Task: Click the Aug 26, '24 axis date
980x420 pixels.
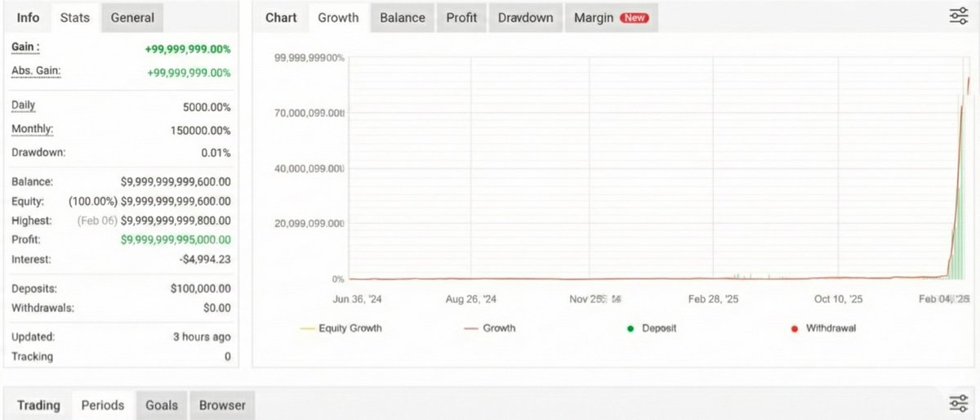Action: click(x=471, y=300)
